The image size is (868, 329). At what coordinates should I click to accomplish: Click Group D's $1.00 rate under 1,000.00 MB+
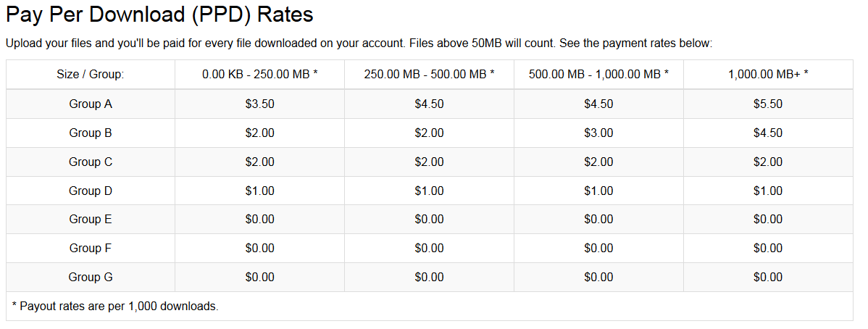[768, 191]
